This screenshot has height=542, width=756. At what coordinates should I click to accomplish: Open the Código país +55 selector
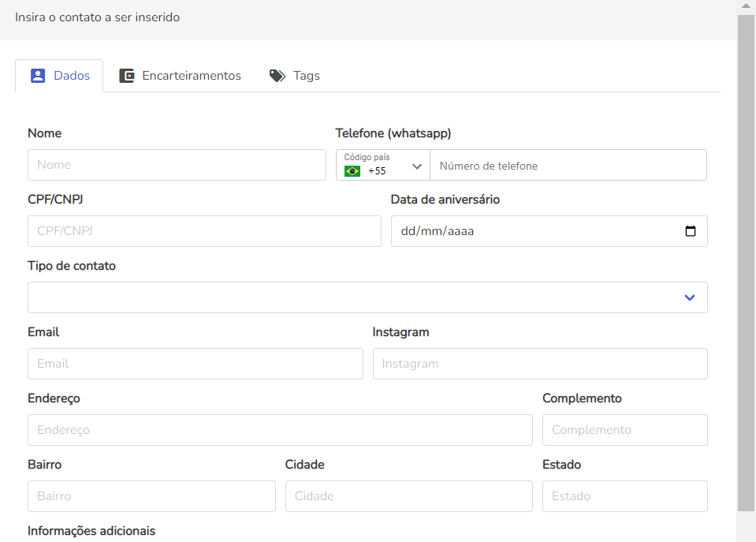pos(382,165)
